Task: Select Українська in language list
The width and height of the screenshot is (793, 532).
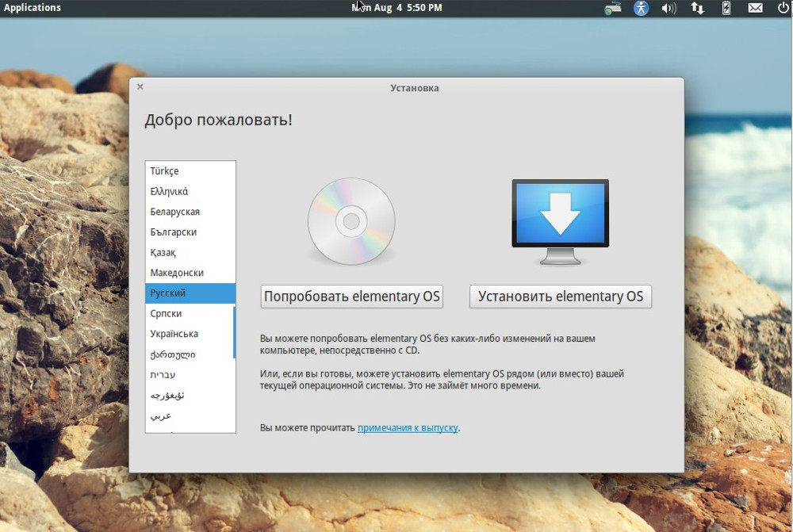Action: [190, 334]
